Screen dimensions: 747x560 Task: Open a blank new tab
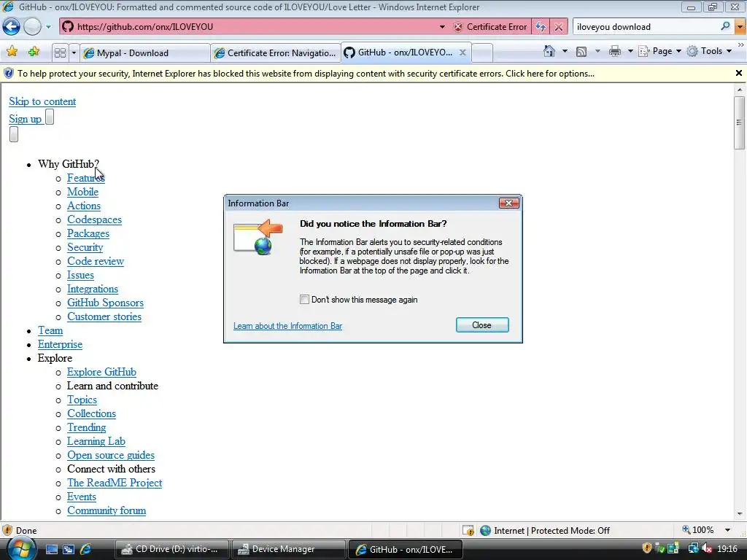(x=482, y=52)
